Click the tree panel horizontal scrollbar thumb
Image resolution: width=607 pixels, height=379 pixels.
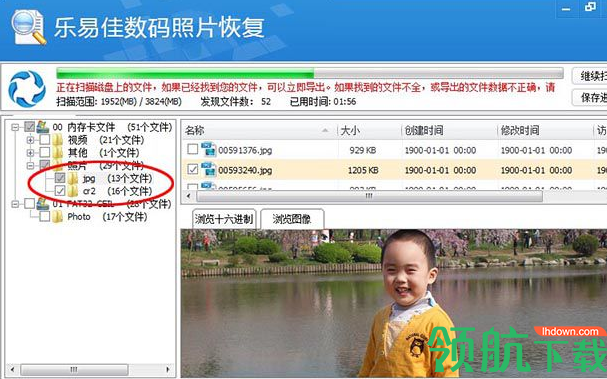(74, 369)
